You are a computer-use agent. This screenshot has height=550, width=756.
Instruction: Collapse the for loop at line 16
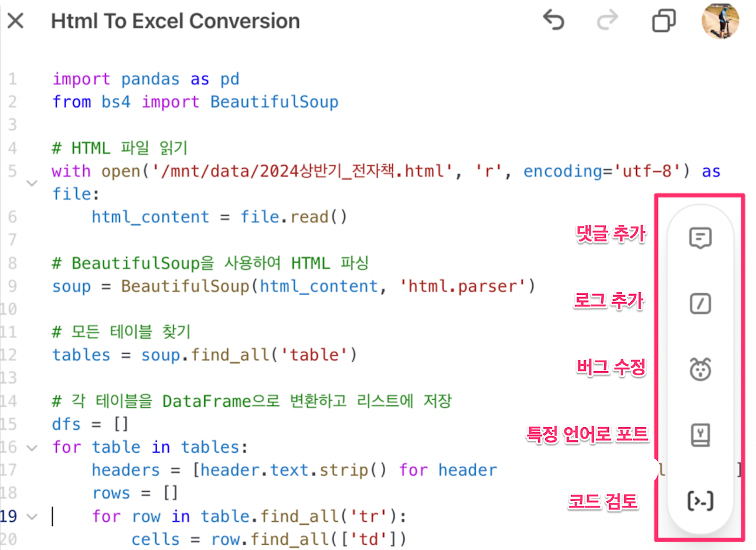(32, 447)
